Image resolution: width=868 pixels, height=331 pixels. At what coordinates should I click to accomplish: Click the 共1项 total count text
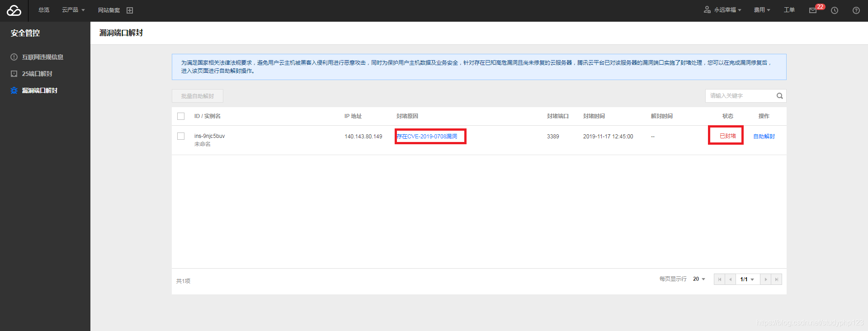point(183,281)
